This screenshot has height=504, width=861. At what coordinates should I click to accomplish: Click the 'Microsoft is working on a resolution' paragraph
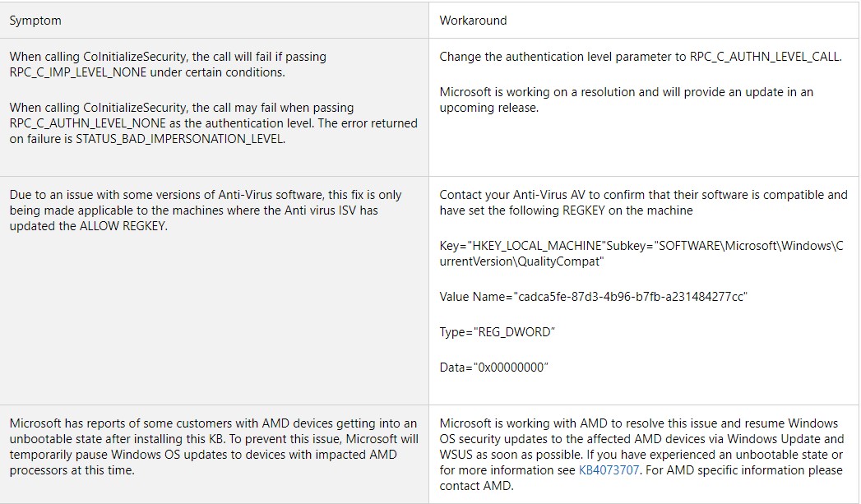[x=626, y=100]
